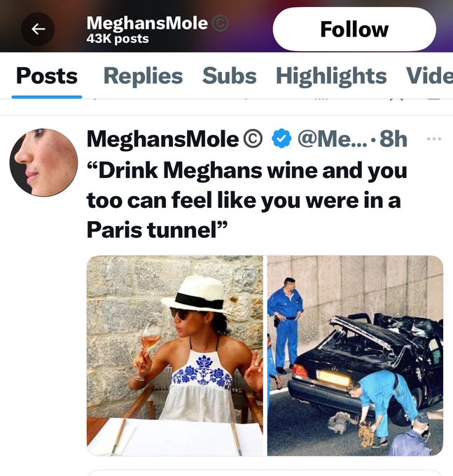The height and width of the screenshot is (476, 453).
Task: Click the blue verified badge icon
Action: pos(282,139)
